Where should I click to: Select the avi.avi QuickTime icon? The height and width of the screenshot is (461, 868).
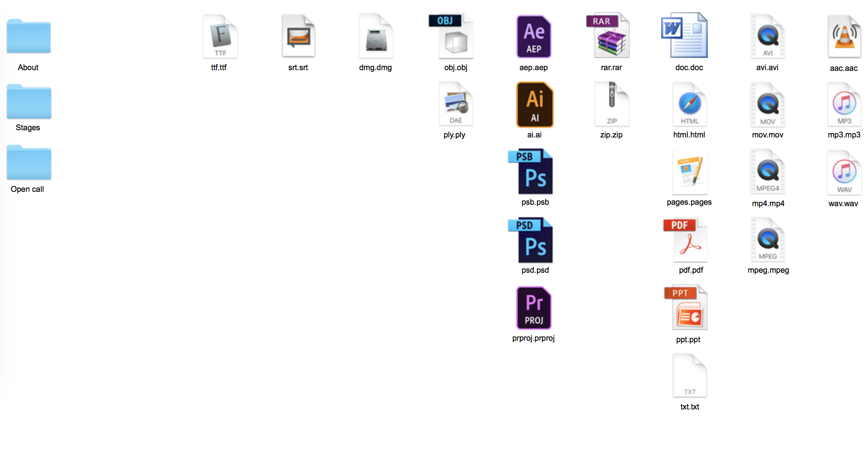(x=768, y=36)
